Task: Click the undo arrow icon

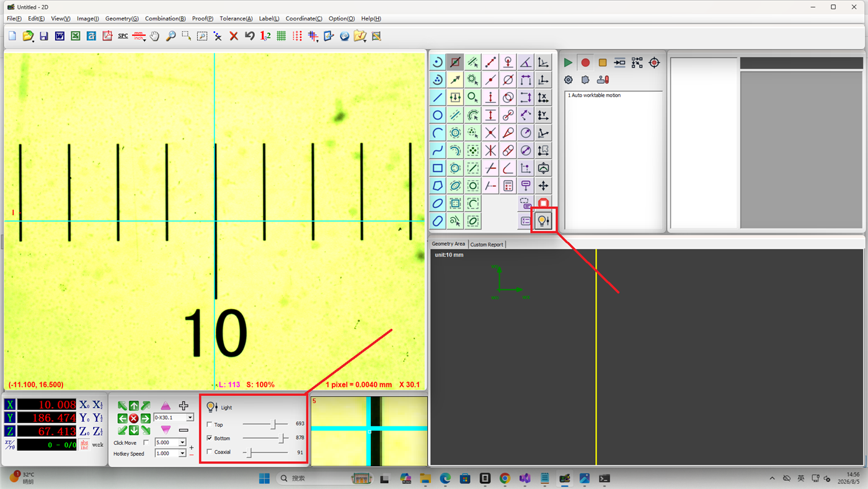Action: click(249, 36)
